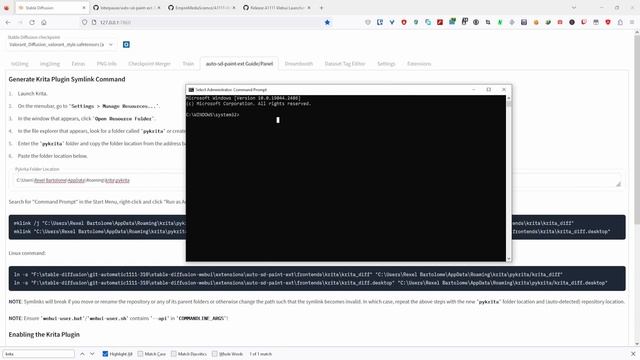Click the Windows mklink command code block
Image resolution: width=640 pixels, height=360 pixels.
coord(317,227)
